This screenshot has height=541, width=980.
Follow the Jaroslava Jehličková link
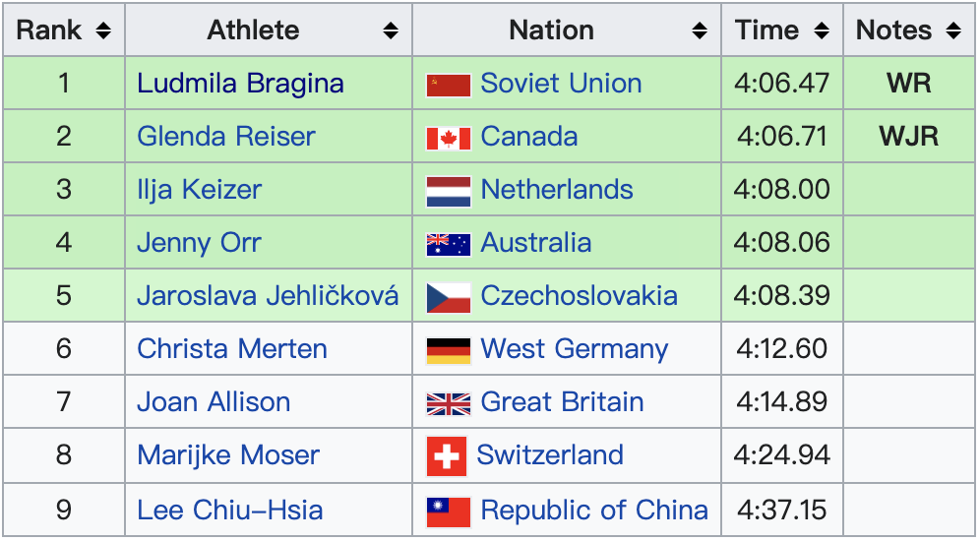coord(268,296)
